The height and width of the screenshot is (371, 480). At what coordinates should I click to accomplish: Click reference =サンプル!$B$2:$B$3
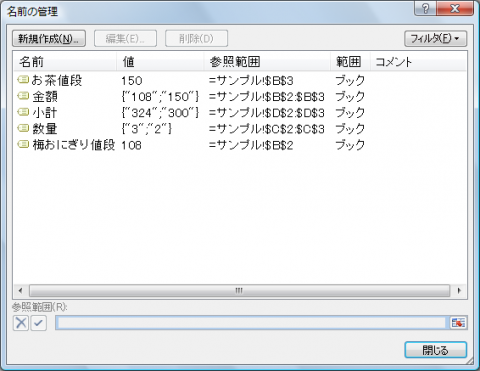tap(267, 97)
